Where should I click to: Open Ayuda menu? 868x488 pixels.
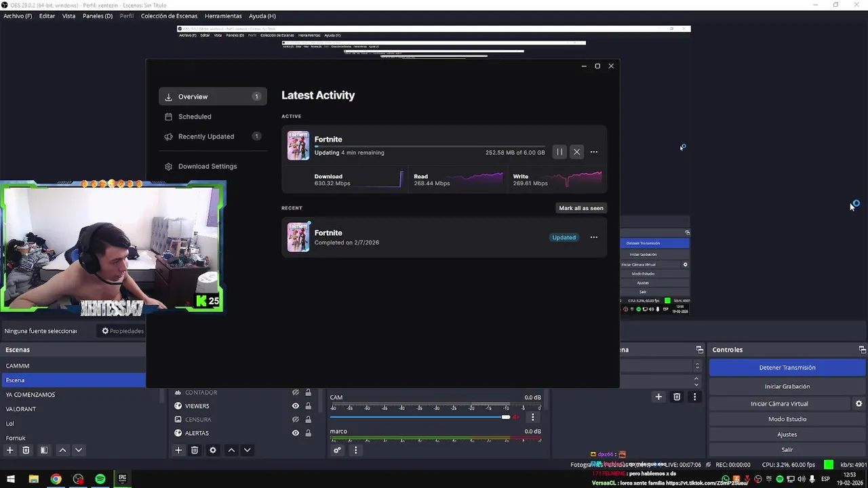coord(262,16)
